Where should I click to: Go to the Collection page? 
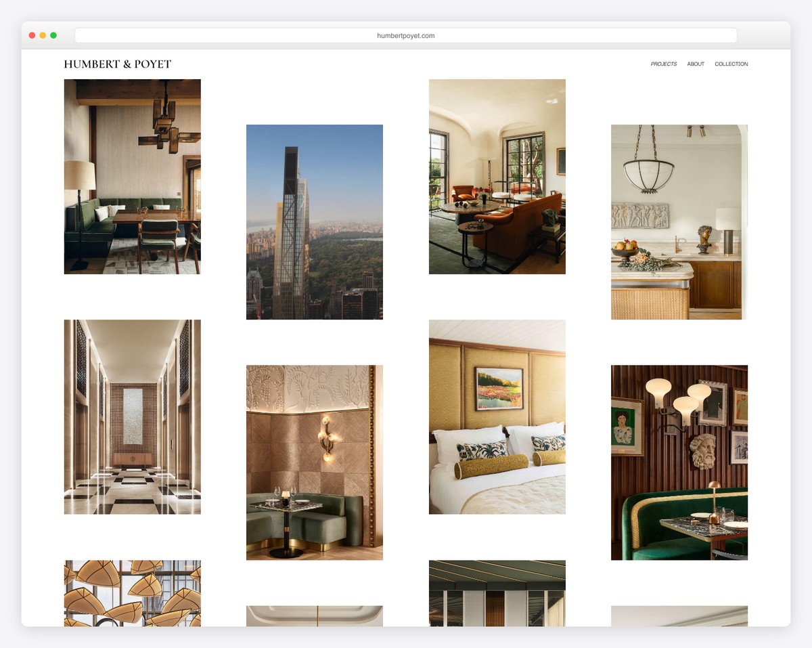pyautogui.click(x=731, y=64)
